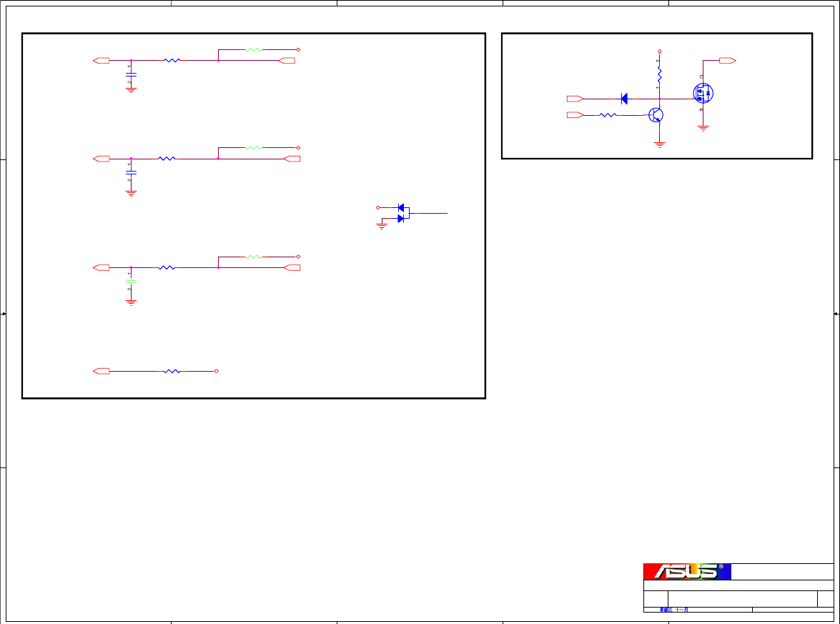
Task: Select the single diode beside the input port
Action: 624,99
